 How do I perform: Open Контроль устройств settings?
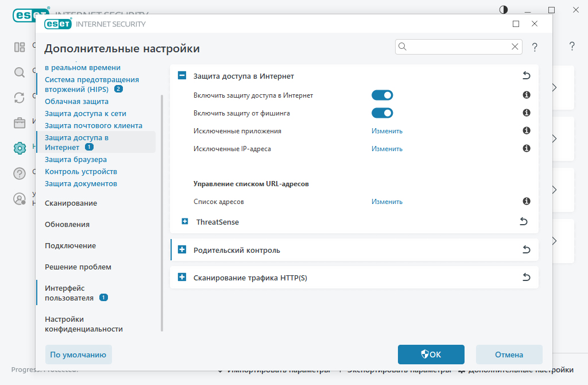point(81,171)
